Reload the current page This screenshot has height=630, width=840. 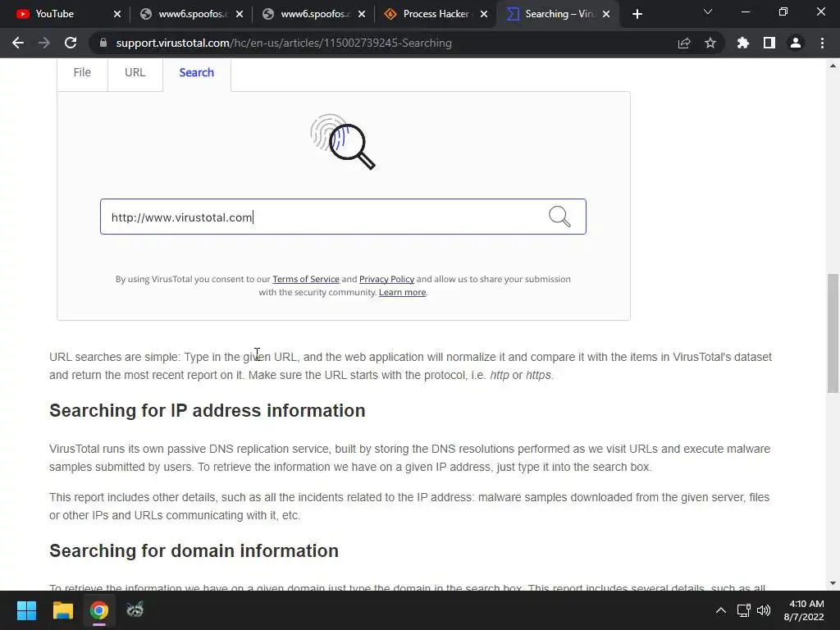pyautogui.click(x=71, y=43)
